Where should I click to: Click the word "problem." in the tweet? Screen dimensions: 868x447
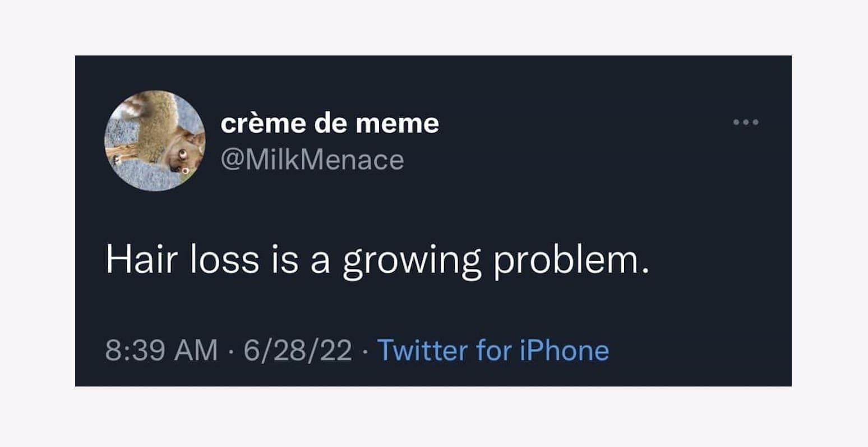570,261
